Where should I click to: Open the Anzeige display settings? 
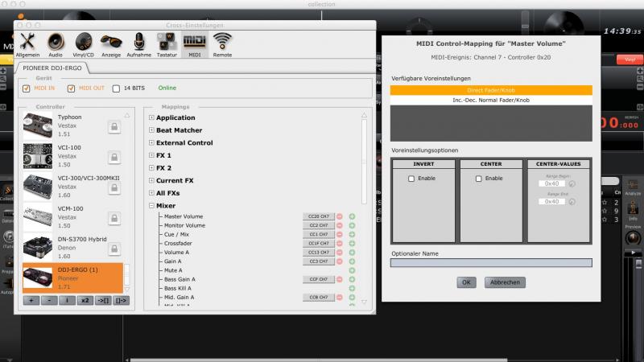click(x=111, y=44)
